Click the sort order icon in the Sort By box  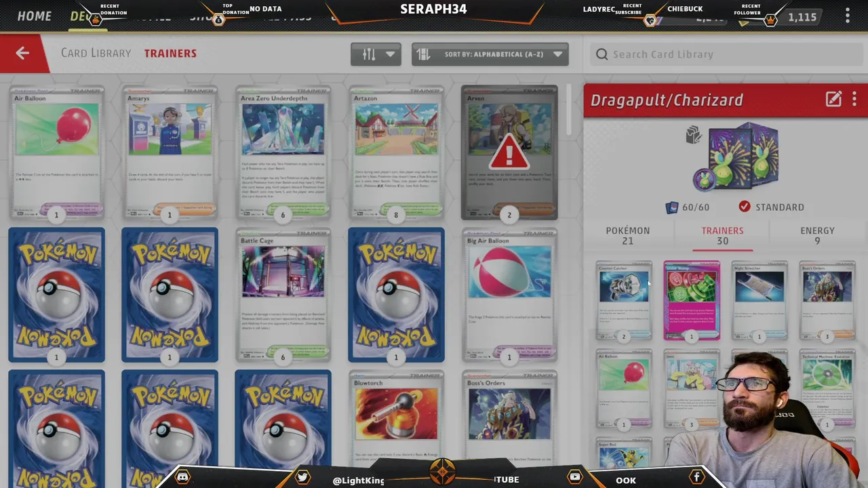coord(424,54)
